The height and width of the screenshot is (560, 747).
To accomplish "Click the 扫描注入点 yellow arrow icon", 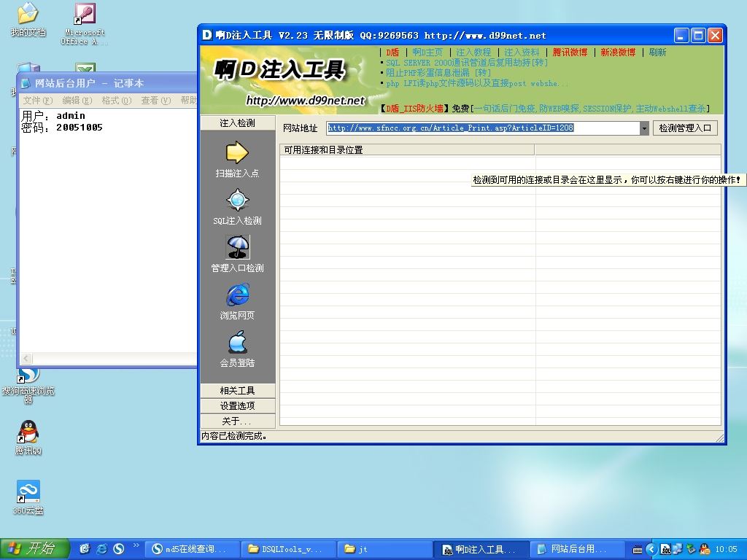I will click(x=237, y=153).
